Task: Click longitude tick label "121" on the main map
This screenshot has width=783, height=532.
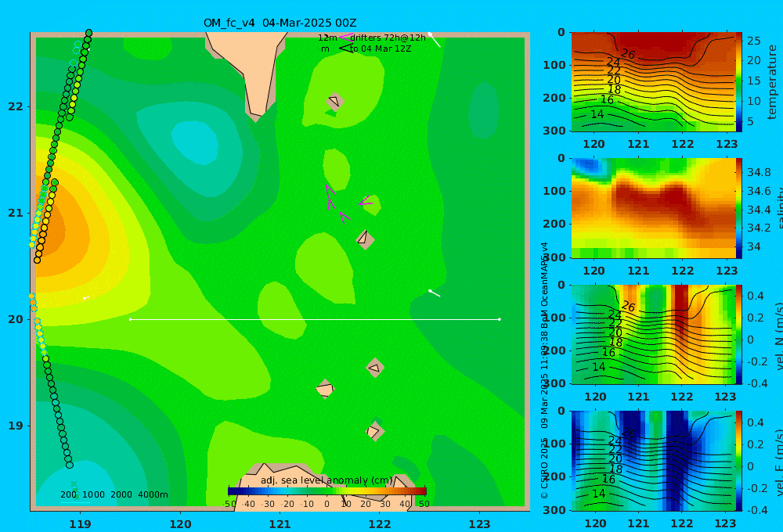Action: click(x=280, y=524)
